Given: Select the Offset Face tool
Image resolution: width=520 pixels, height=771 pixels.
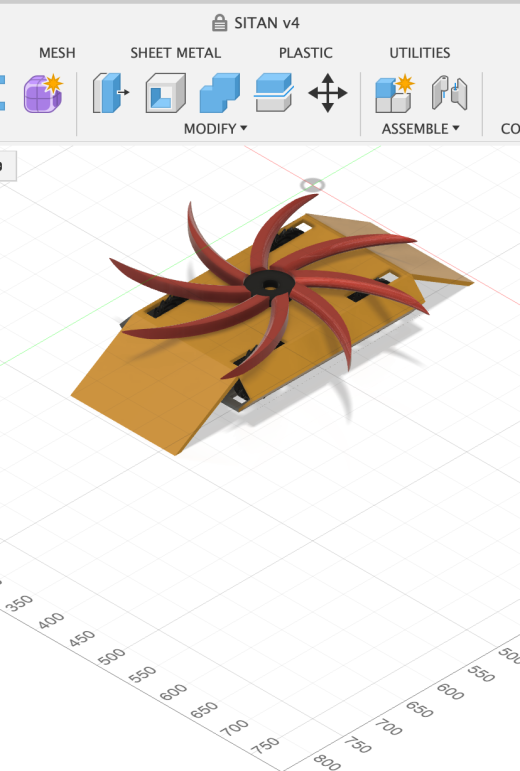Looking at the screenshot, I should click(274, 93).
